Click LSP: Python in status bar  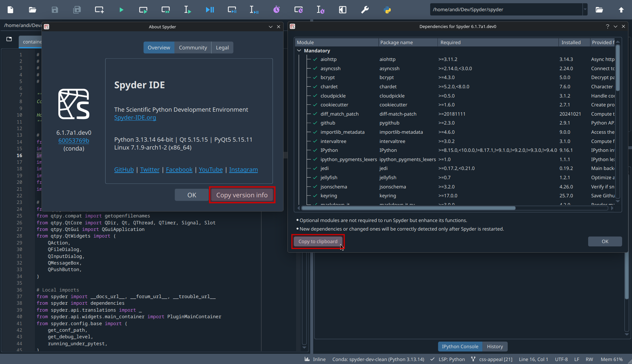448,359
